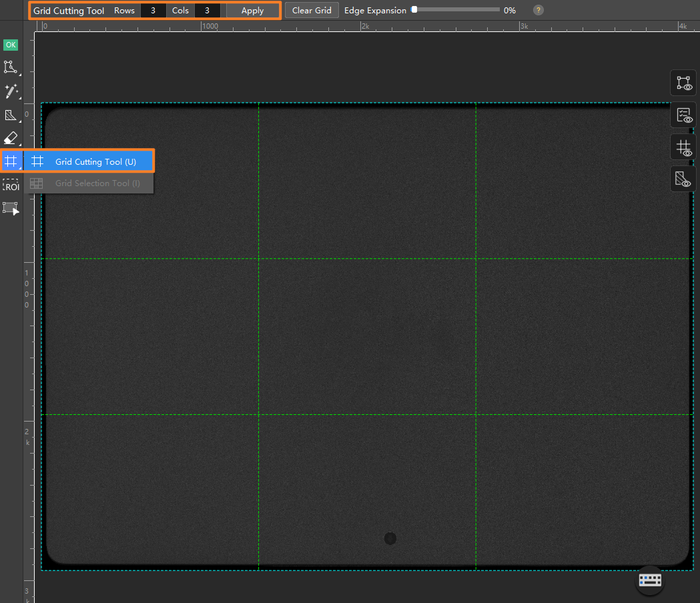700x603 pixels.
Task: Toggle grid visibility icon
Action: coord(683,147)
